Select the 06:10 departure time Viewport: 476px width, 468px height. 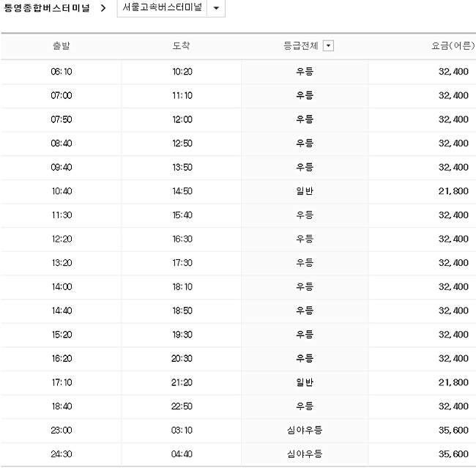(62, 72)
